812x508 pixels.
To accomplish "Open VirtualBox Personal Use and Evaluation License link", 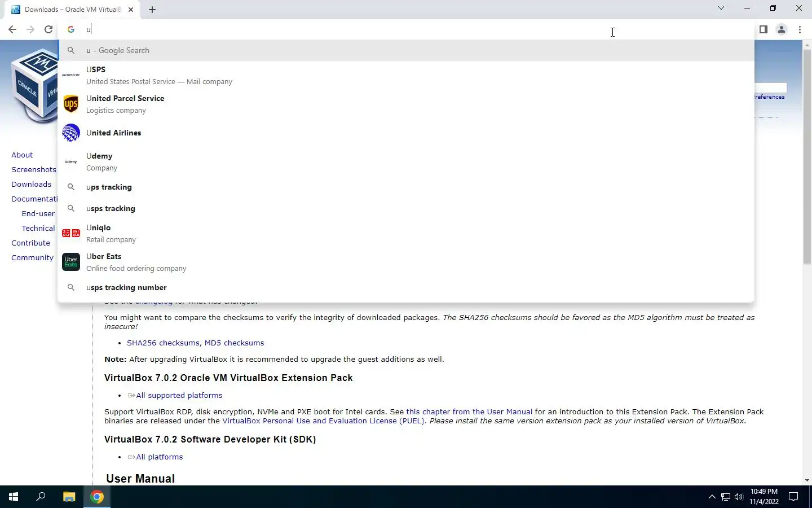I will click(x=323, y=421).
